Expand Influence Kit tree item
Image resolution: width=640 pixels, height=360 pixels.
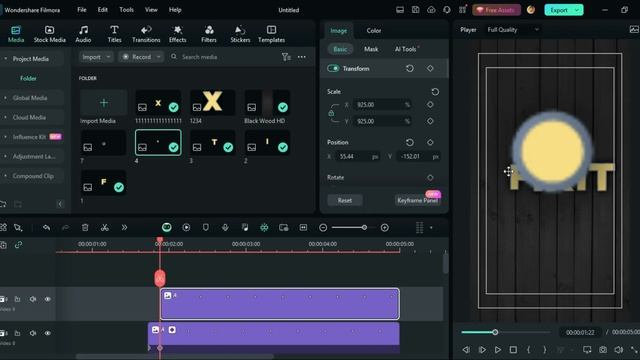[x=5, y=137]
